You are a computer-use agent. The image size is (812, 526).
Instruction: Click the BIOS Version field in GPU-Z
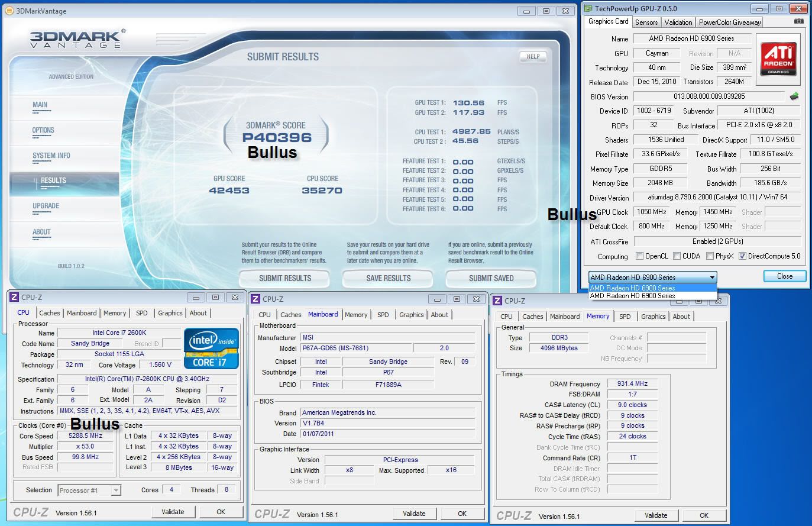pyautogui.click(x=709, y=96)
